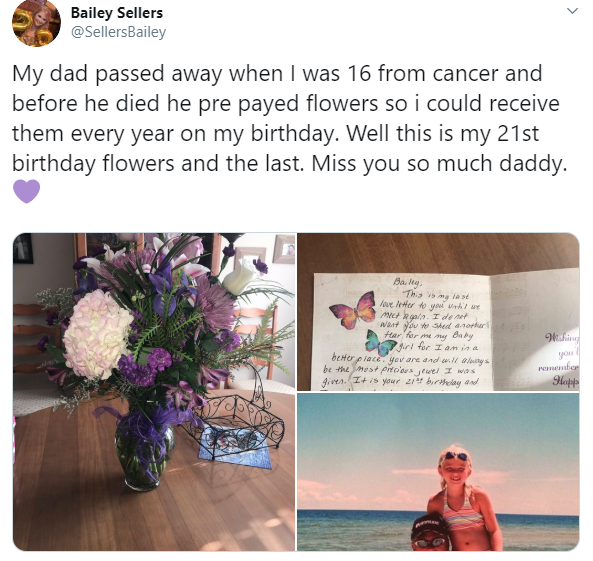
Task: Click the black cap in the beach photo
Action: point(429,527)
